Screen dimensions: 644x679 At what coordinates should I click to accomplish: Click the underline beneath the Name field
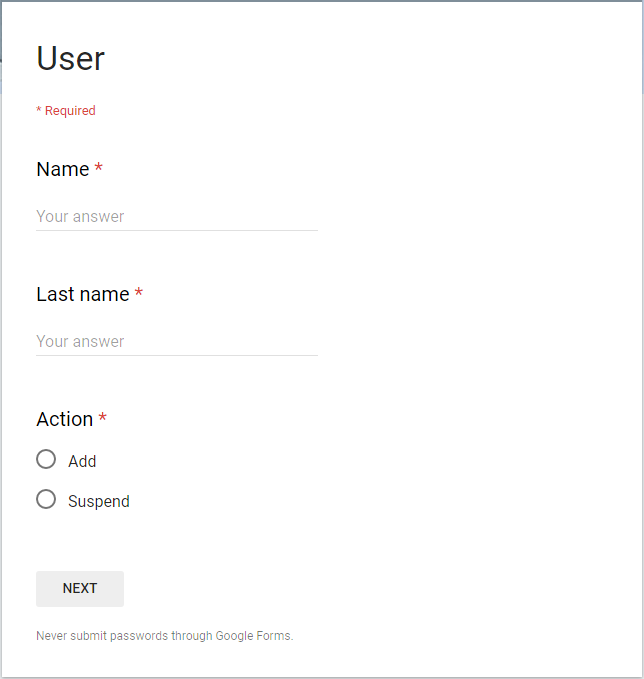point(176,230)
